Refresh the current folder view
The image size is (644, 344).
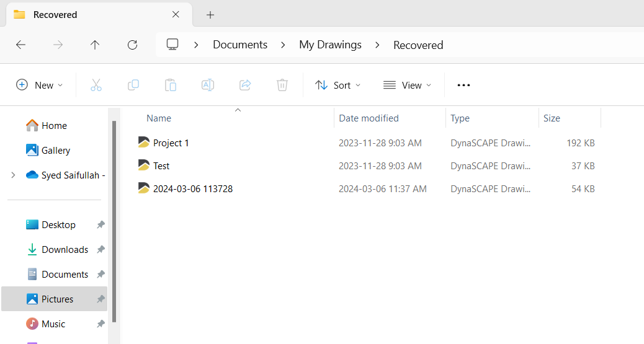pyautogui.click(x=132, y=45)
